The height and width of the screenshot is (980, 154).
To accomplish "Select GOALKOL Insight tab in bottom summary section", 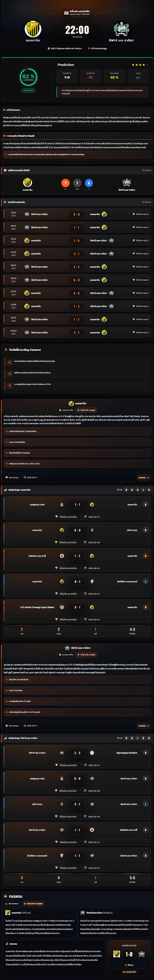I will (33, 904).
